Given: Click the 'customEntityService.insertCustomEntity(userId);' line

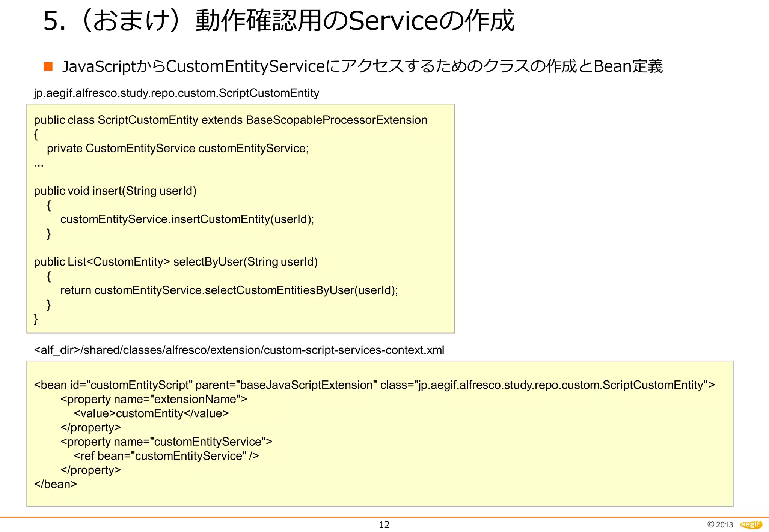Looking at the screenshot, I should [x=187, y=219].
